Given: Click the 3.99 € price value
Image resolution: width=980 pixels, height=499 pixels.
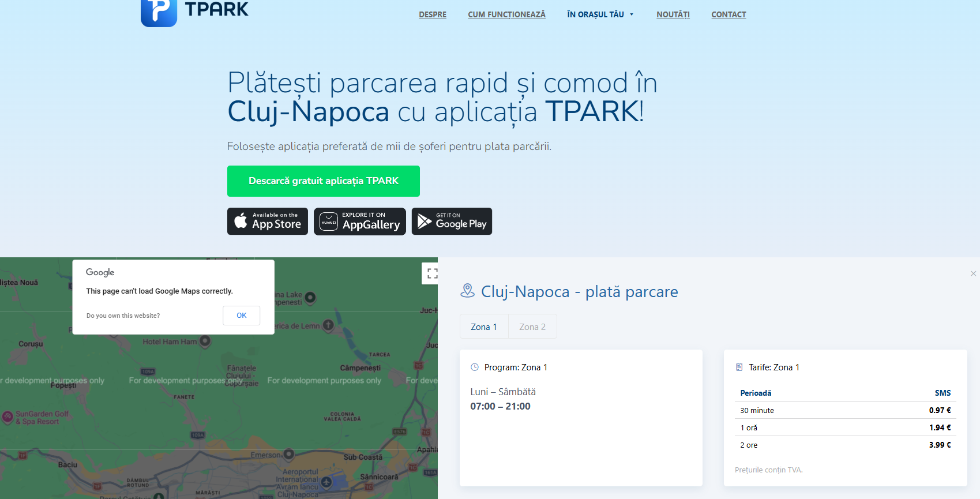Looking at the screenshot, I should [x=940, y=445].
